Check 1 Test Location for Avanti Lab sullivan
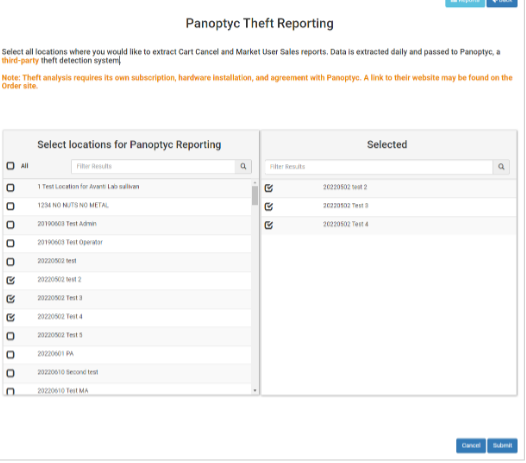 click(10, 188)
